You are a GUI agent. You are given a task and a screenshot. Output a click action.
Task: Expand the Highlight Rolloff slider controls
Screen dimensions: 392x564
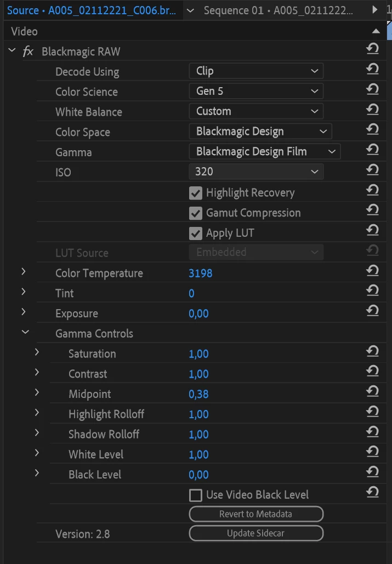coord(37,413)
